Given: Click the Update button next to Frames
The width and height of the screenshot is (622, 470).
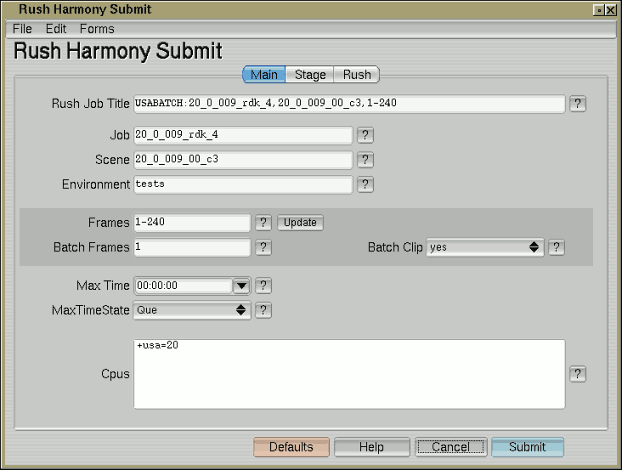Looking at the screenshot, I should [x=300, y=223].
